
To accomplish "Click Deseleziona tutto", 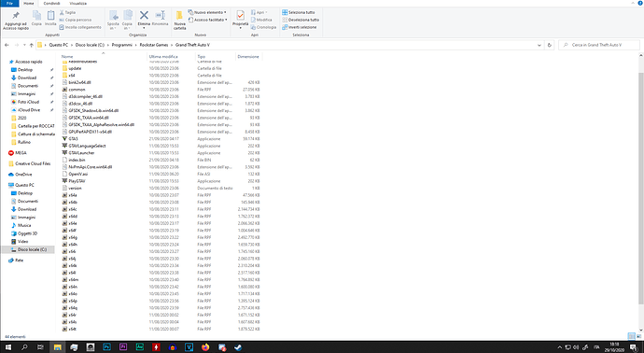I will tap(301, 20).
